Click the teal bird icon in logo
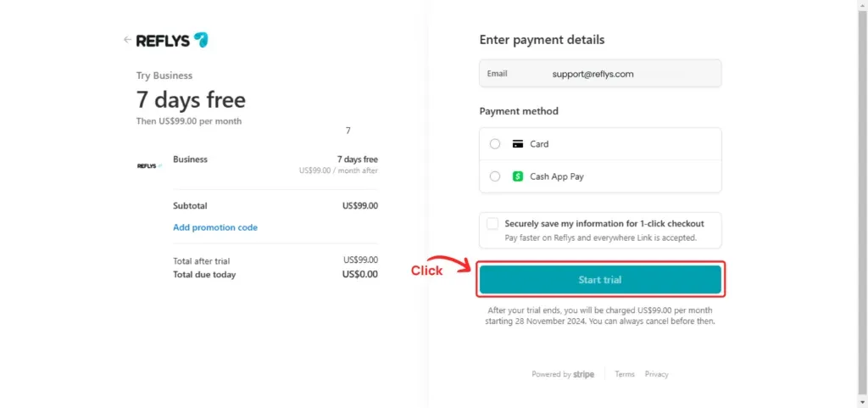868x408 pixels. 201,40
